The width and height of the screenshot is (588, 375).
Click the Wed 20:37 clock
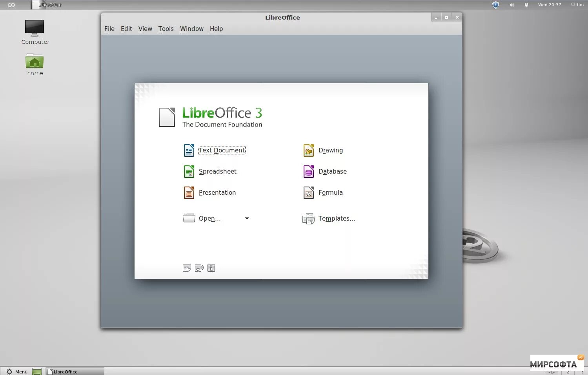(x=550, y=5)
